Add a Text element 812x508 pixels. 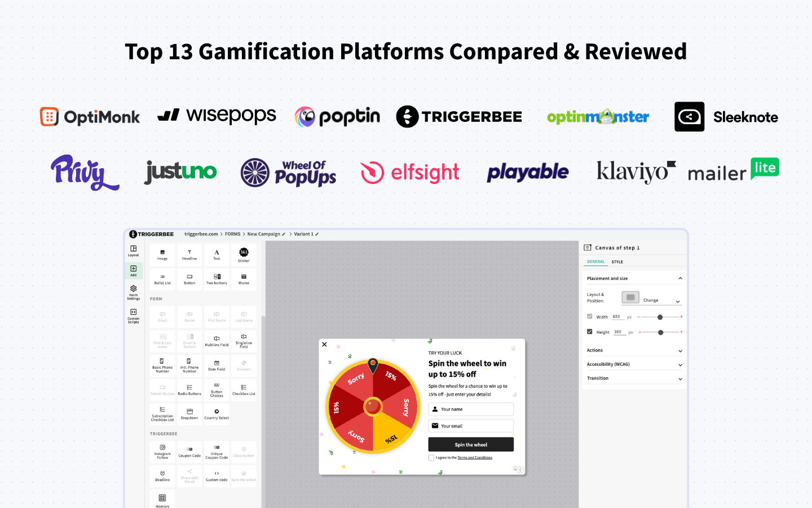217,255
